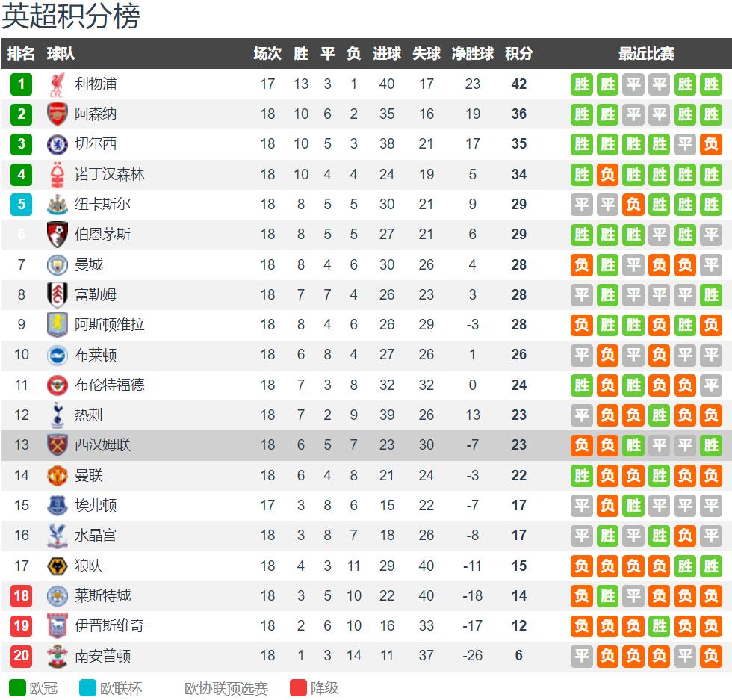Select the Tottenham cockerel logo

(x=58, y=415)
